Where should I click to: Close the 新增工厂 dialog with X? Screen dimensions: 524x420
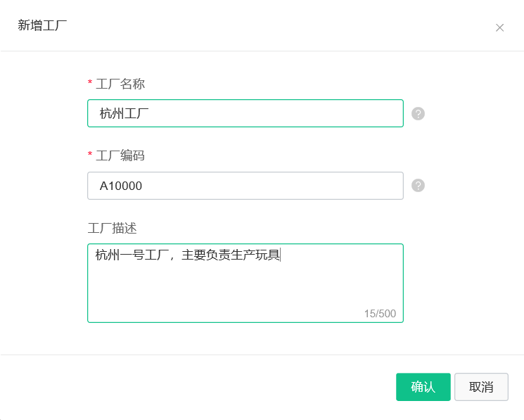499,27
